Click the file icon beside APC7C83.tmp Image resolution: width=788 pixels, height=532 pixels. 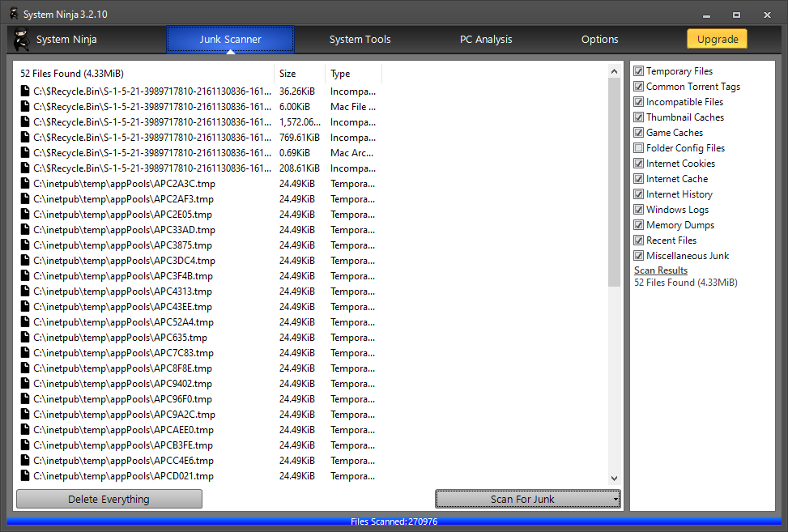tap(24, 353)
